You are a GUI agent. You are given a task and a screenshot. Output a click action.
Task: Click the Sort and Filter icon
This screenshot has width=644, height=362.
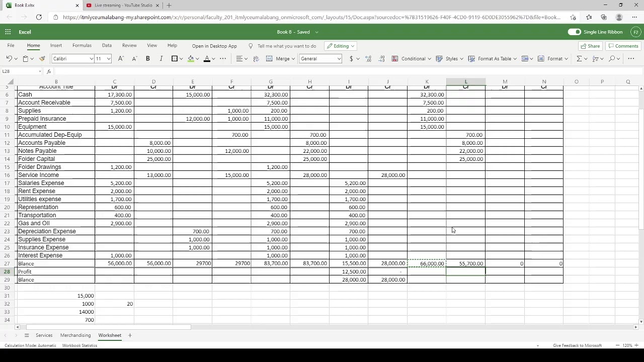[x=595, y=59]
